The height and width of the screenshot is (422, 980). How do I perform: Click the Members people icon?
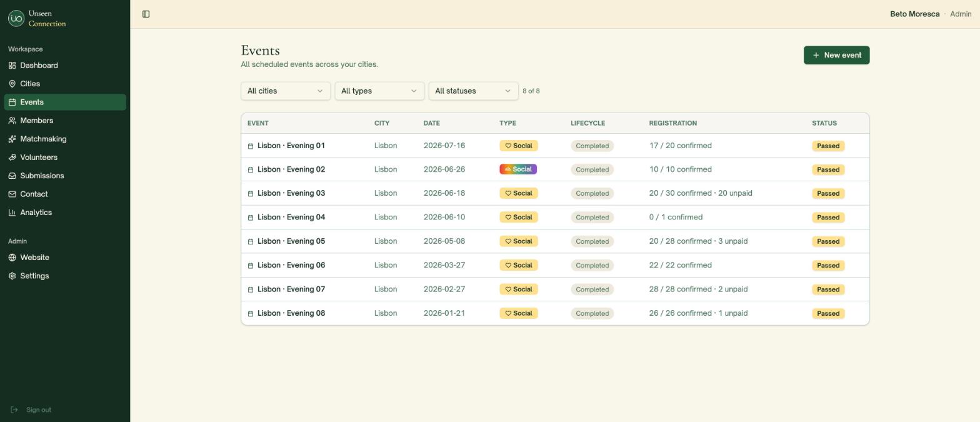[x=12, y=121]
